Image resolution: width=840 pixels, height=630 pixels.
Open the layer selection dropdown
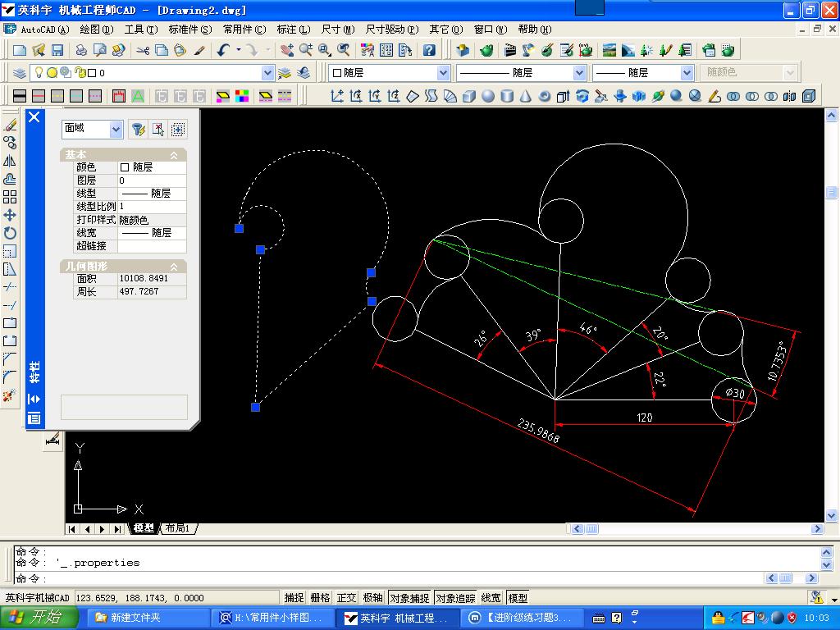pos(267,73)
